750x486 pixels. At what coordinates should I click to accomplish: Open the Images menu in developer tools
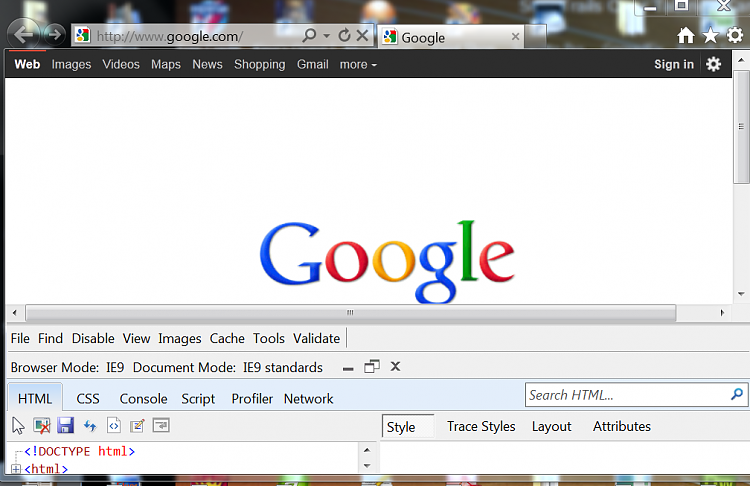click(180, 339)
